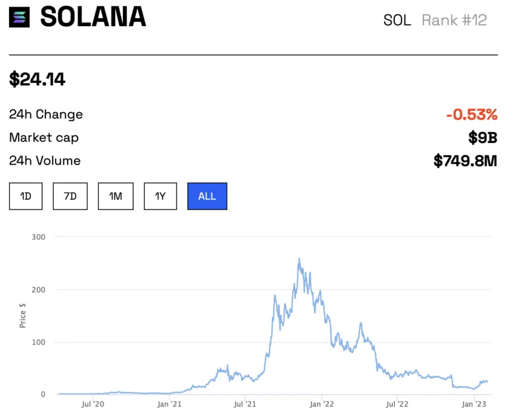Click the chart's highest price peak

(299, 260)
